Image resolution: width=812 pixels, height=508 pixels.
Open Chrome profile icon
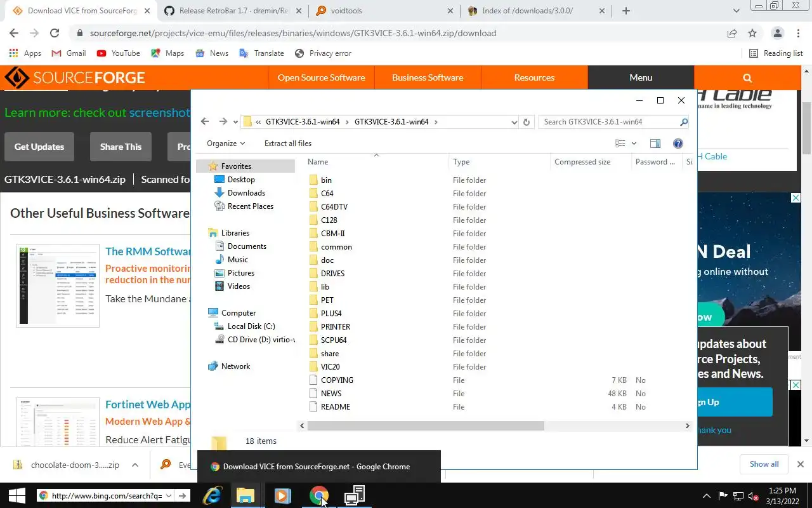[x=777, y=33]
